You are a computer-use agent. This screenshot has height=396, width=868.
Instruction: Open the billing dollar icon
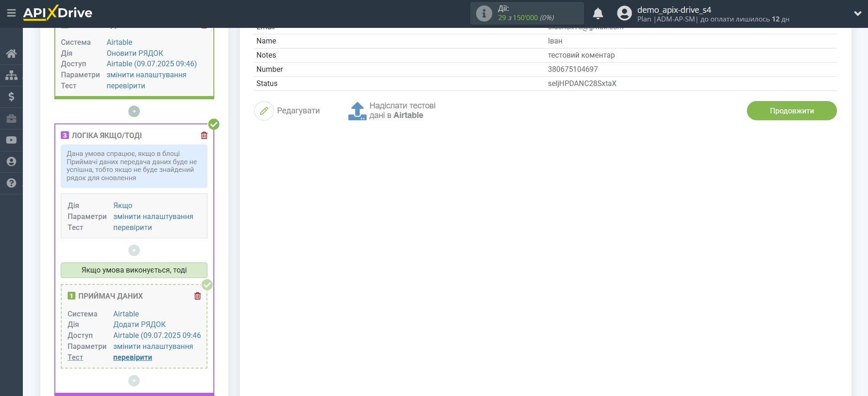coord(11,96)
